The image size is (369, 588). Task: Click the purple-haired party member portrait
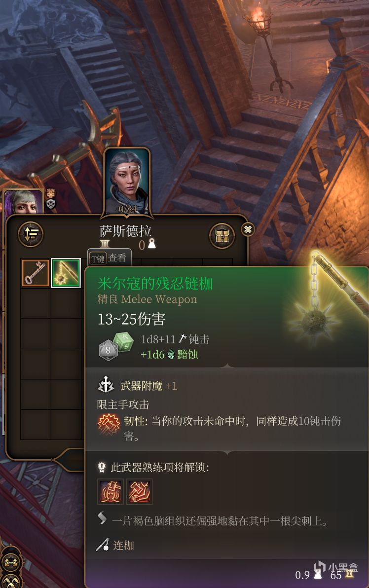click(x=23, y=201)
